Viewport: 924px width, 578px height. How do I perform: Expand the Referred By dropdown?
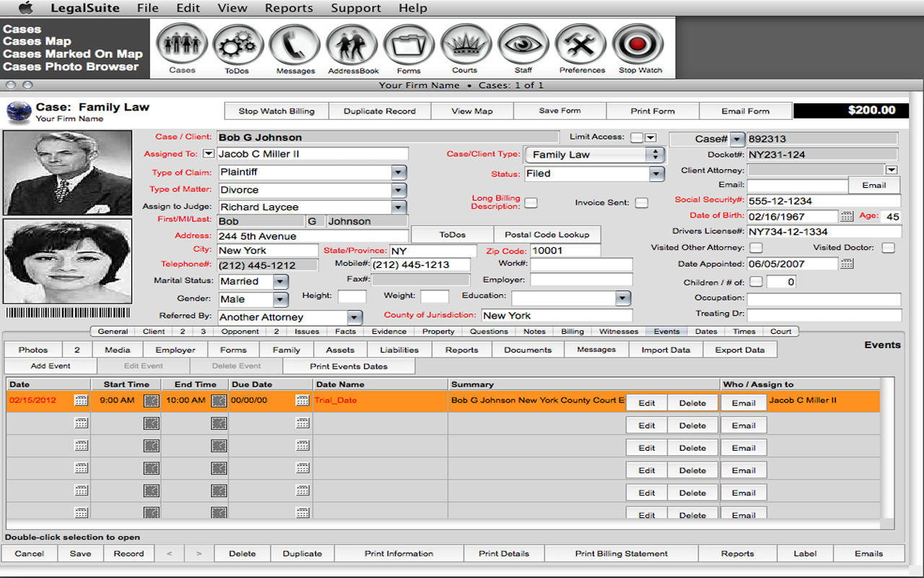click(353, 317)
